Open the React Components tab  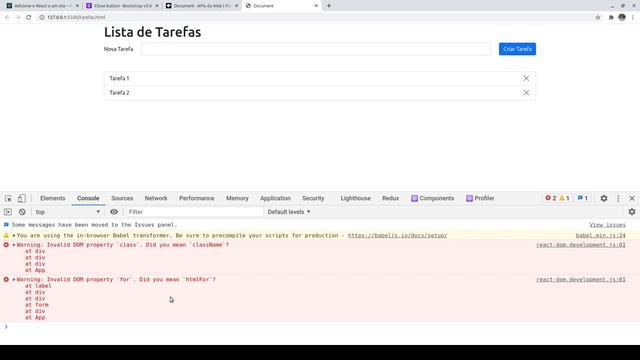pos(433,198)
